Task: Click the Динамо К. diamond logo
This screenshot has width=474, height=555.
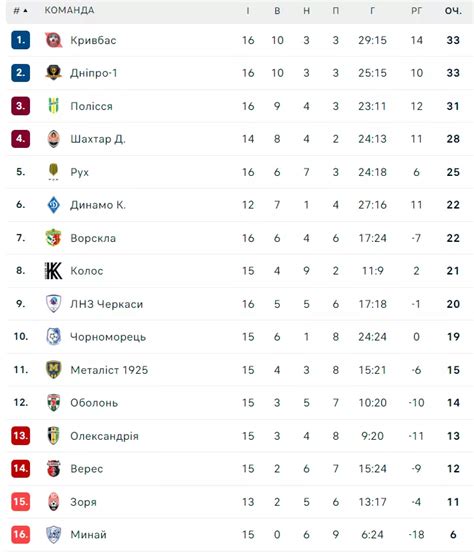Action: pos(53,205)
